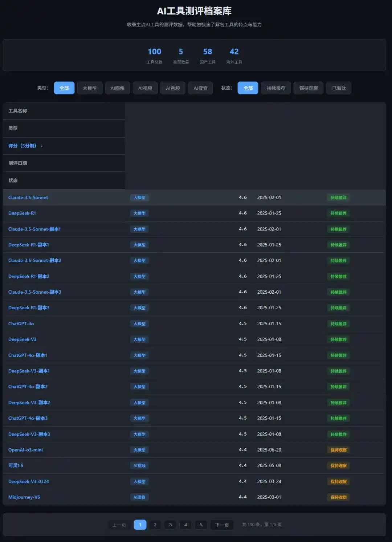Screen dimensions: 392x542
Task: Filter status by 保持观察
Action: pyautogui.click(x=309, y=88)
